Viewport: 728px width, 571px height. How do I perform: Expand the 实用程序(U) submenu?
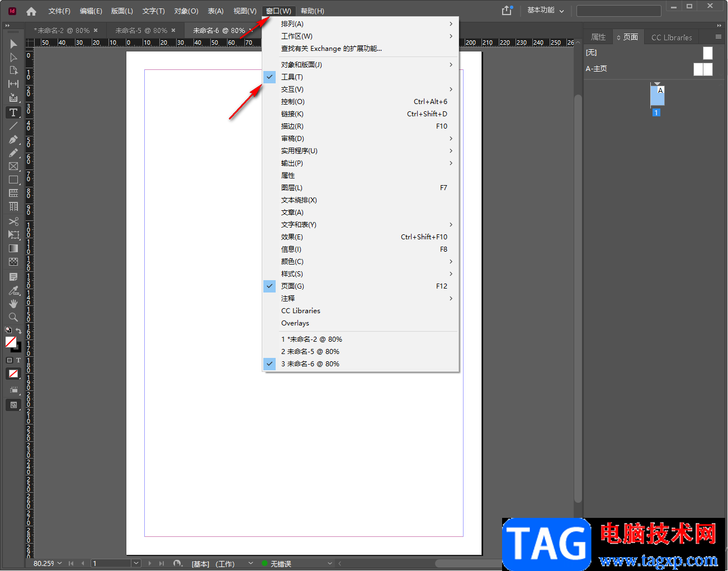361,151
